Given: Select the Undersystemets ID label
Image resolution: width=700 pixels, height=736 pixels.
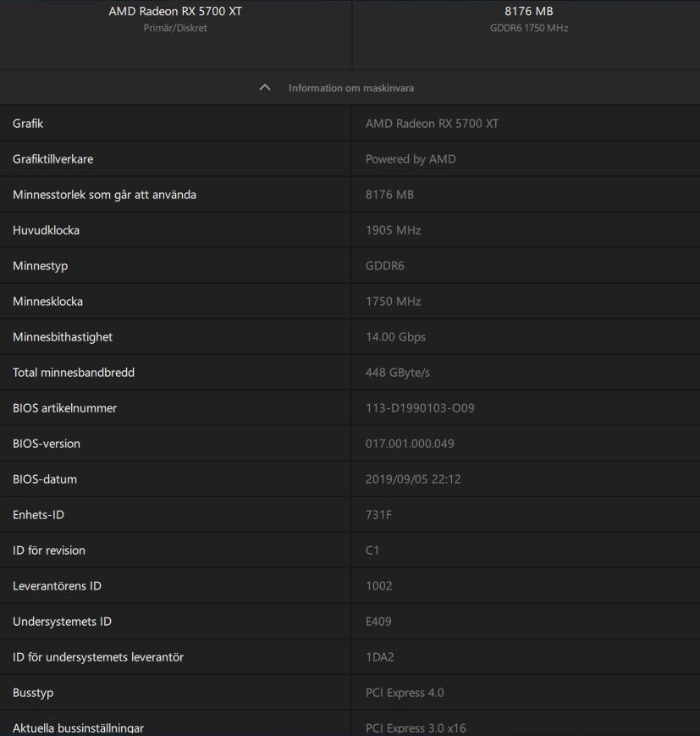Looking at the screenshot, I should pyautogui.click(x=62, y=622).
